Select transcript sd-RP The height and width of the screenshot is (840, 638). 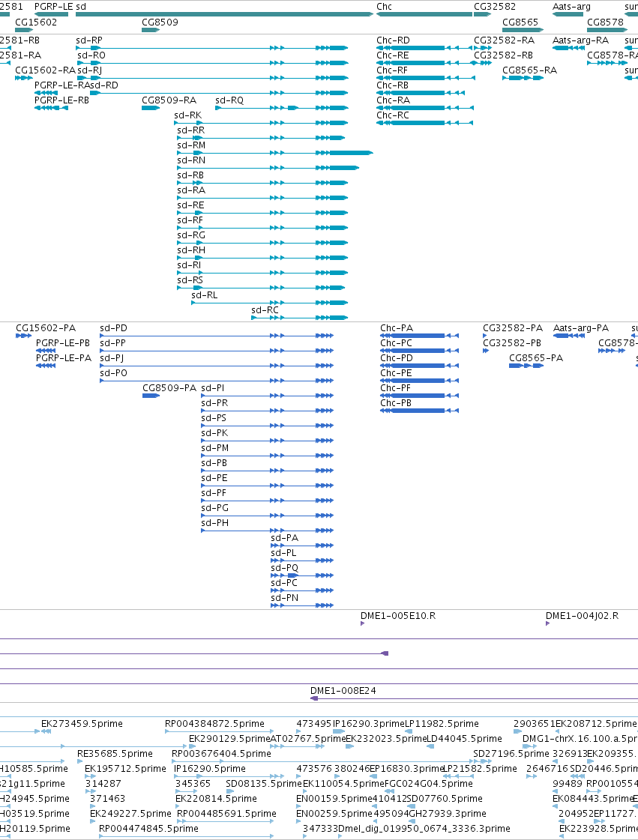(x=211, y=48)
